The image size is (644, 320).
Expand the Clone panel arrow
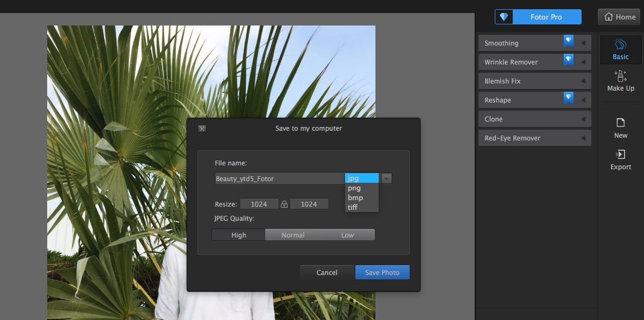(583, 119)
